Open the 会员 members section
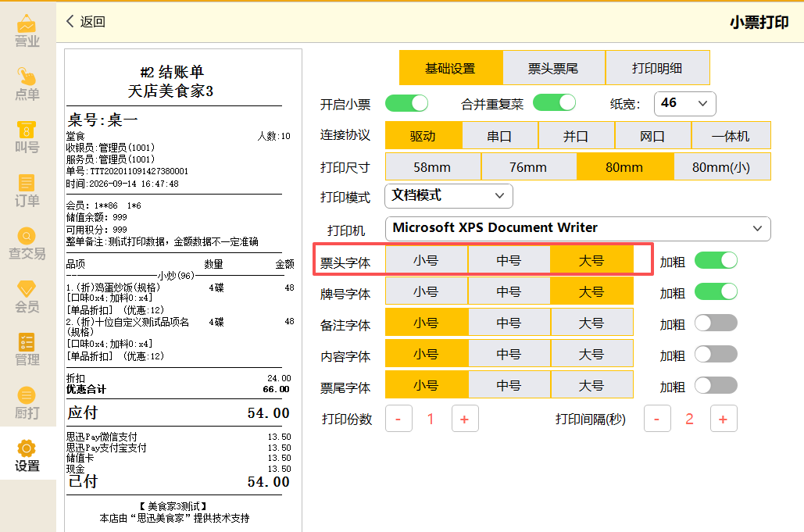The image size is (804, 532). tap(27, 297)
